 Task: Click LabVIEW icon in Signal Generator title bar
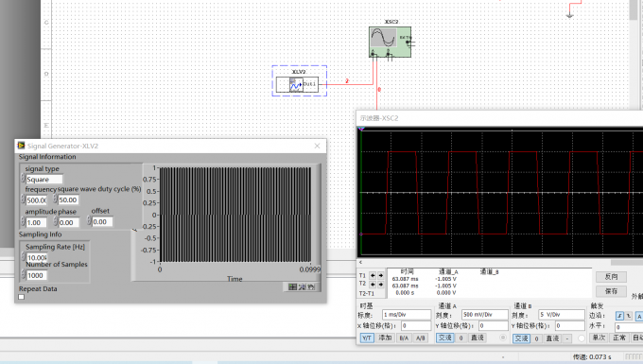coord(22,146)
